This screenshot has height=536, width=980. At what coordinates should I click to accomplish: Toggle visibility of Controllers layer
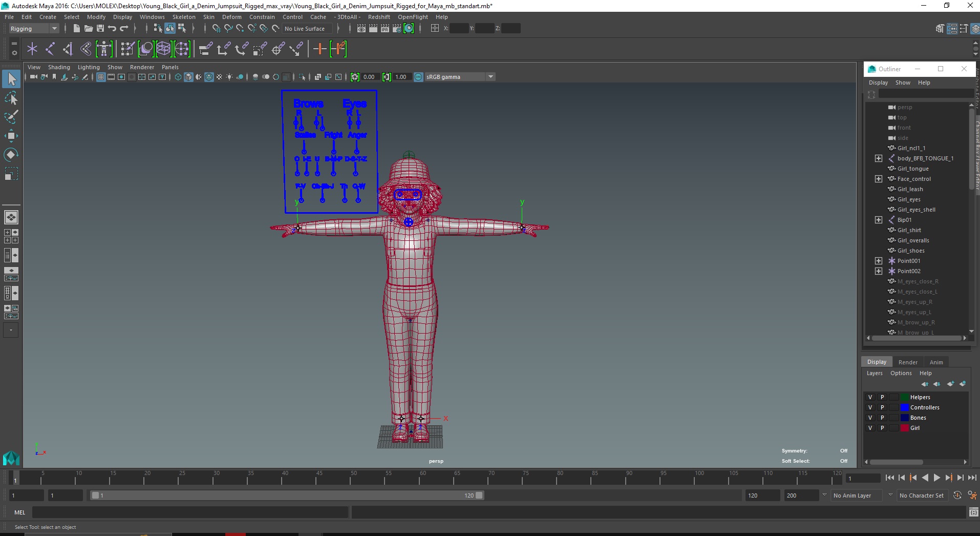[x=870, y=407]
